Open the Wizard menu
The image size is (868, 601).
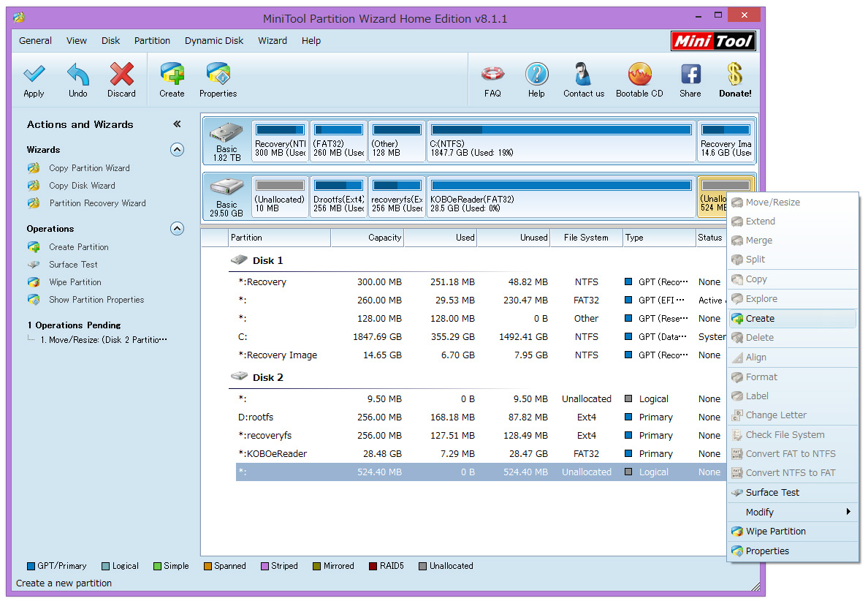pos(273,41)
